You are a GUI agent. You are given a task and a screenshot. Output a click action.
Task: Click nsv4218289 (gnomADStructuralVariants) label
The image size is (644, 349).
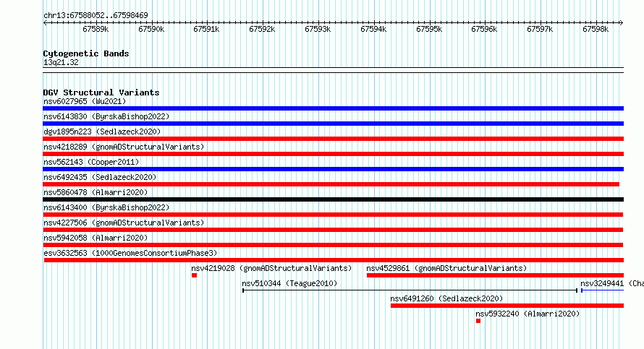[x=124, y=147]
